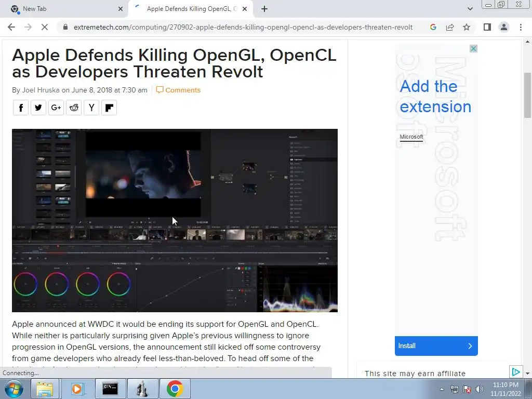
Task: Close the Microsoft ad using the X
Action: click(474, 48)
